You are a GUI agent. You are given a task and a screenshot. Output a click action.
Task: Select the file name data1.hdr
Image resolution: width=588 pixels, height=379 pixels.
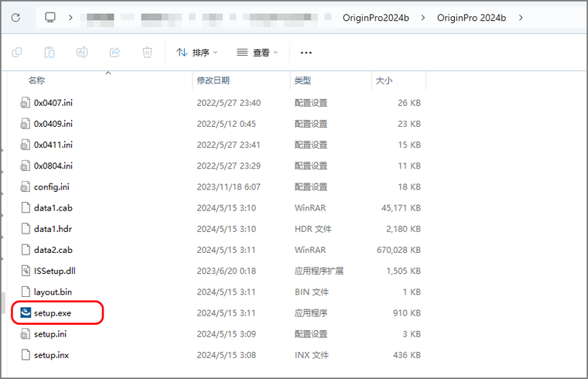click(53, 229)
